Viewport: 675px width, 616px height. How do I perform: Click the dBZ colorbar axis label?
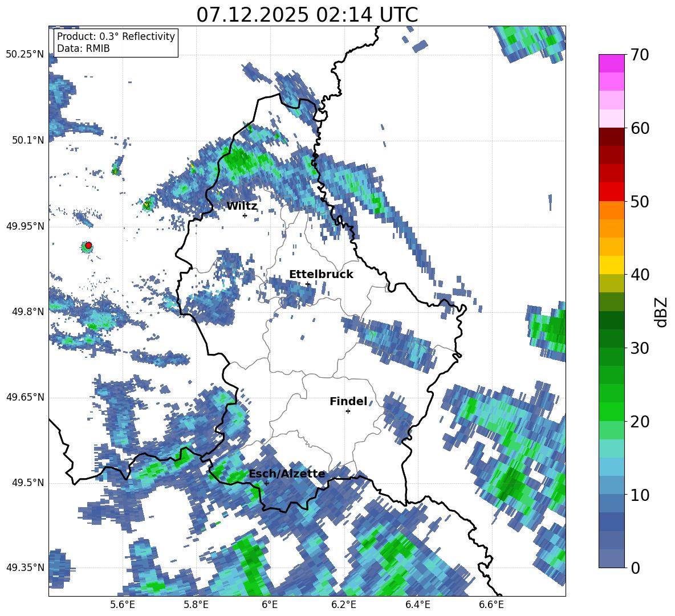662,312
